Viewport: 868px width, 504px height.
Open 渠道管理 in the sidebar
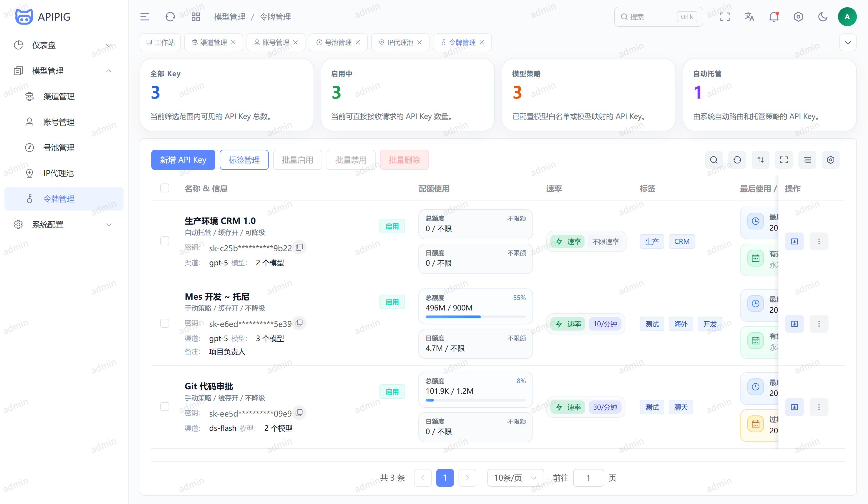(x=64, y=97)
